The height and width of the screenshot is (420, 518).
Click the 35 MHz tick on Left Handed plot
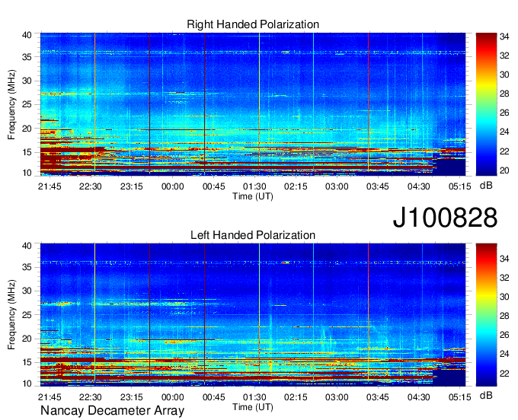[x=27, y=267]
